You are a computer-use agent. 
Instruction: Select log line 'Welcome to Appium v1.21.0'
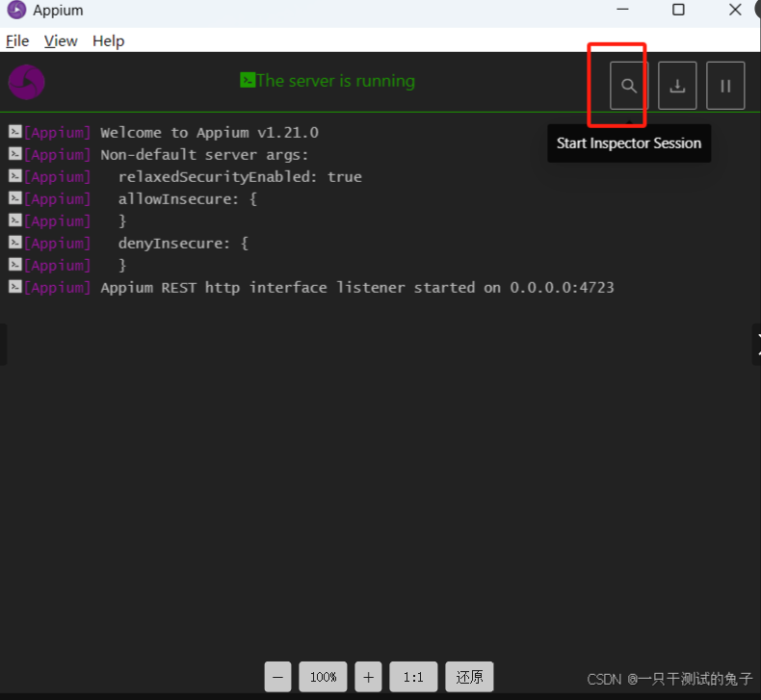pyautogui.click(x=210, y=133)
